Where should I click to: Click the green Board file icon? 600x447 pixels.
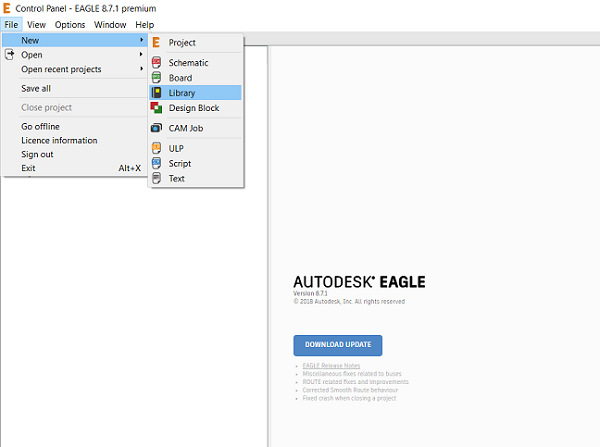156,78
